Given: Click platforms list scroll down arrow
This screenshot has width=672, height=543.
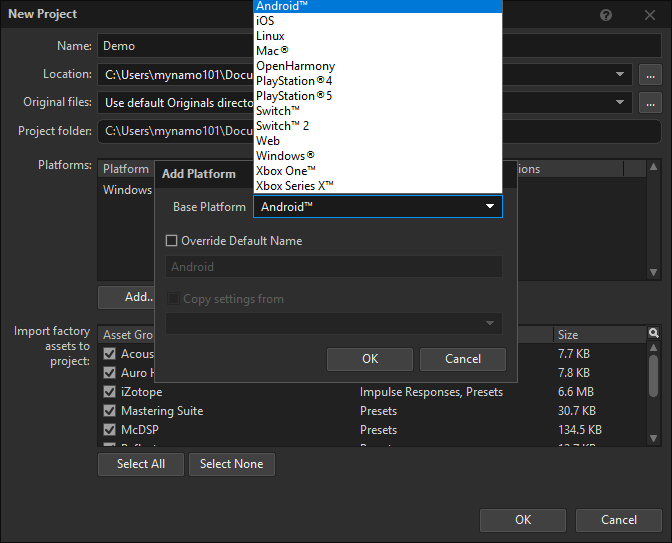Looking at the screenshot, I should tap(653, 273).
